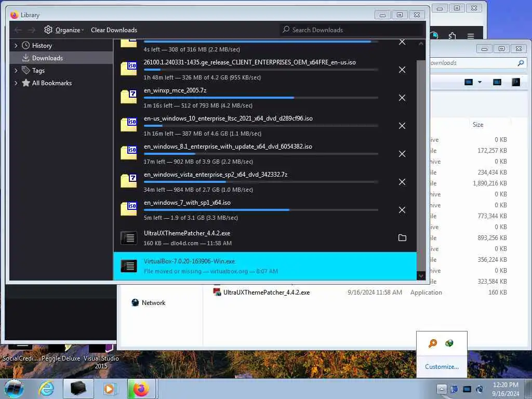Open the Start menu orb

[x=14, y=389]
